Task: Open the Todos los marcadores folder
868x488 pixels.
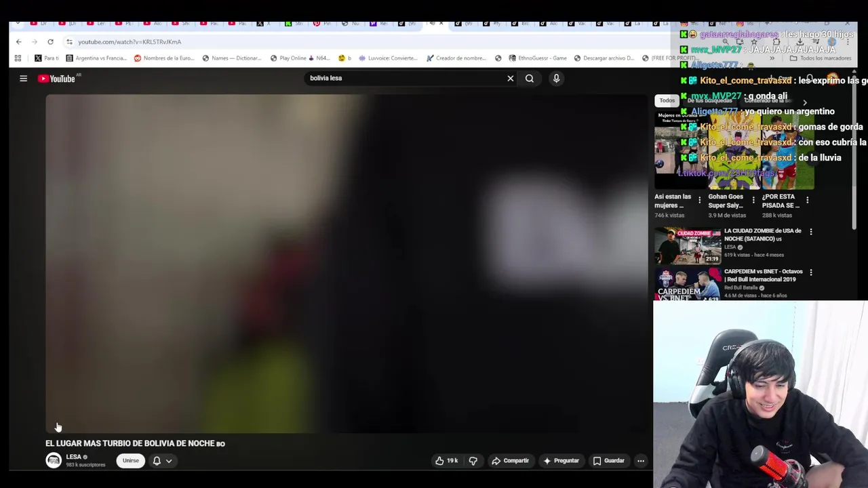Action: coord(821,58)
